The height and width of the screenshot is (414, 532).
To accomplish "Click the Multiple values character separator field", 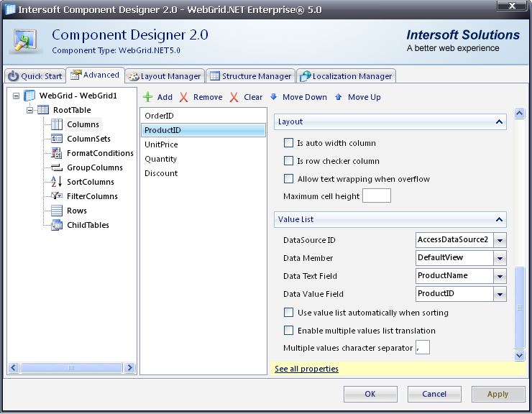I will tap(423, 347).
